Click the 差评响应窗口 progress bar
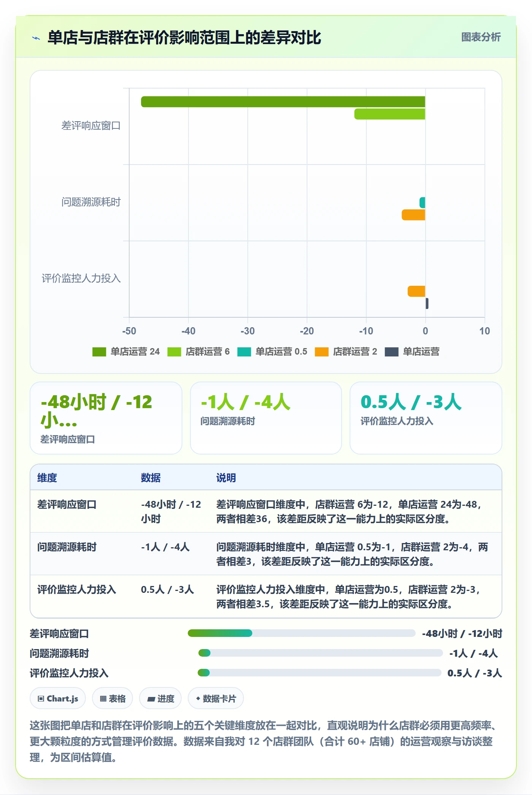 pyautogui.click(x=301, y=633)
